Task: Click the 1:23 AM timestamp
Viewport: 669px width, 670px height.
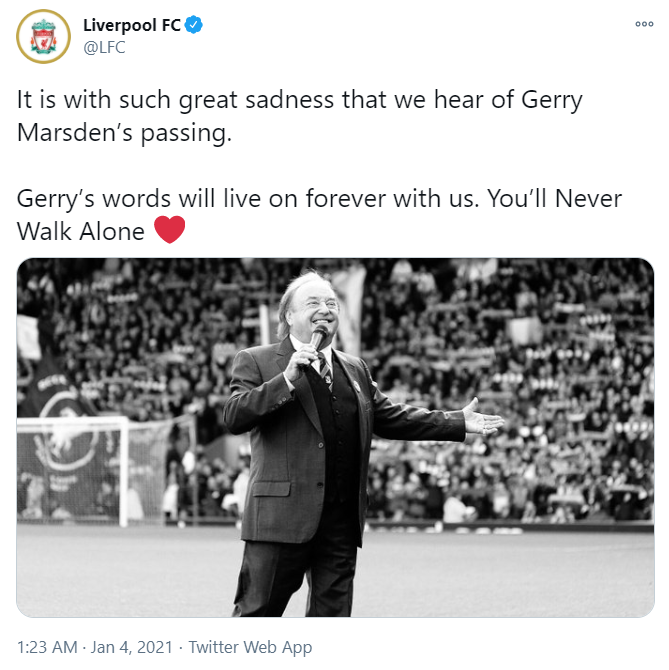Action: tap(48, 647)
